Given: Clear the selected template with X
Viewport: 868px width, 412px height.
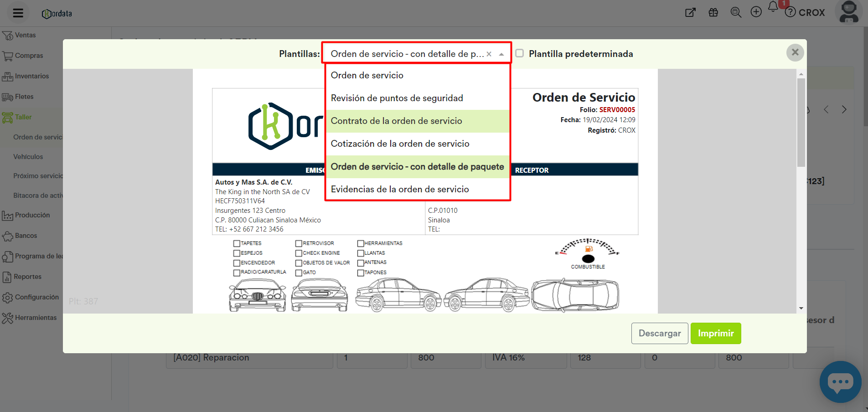Looking at the screenshot, I should [x=489, y=54].
